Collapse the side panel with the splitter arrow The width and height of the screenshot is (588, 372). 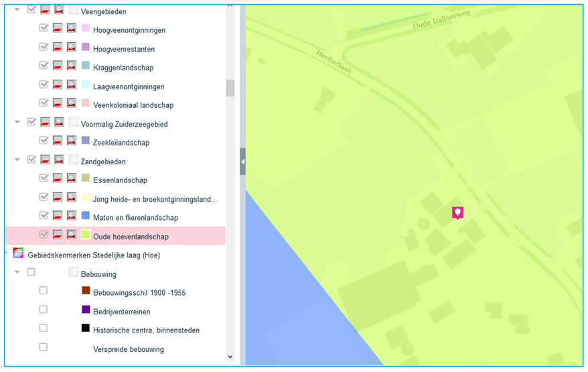coord(242,162)
